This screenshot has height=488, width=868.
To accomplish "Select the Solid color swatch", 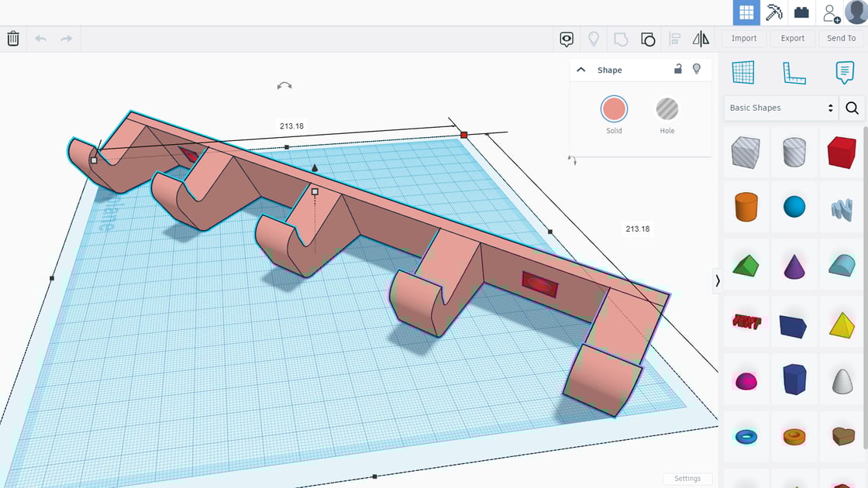I will click(614, 110).
